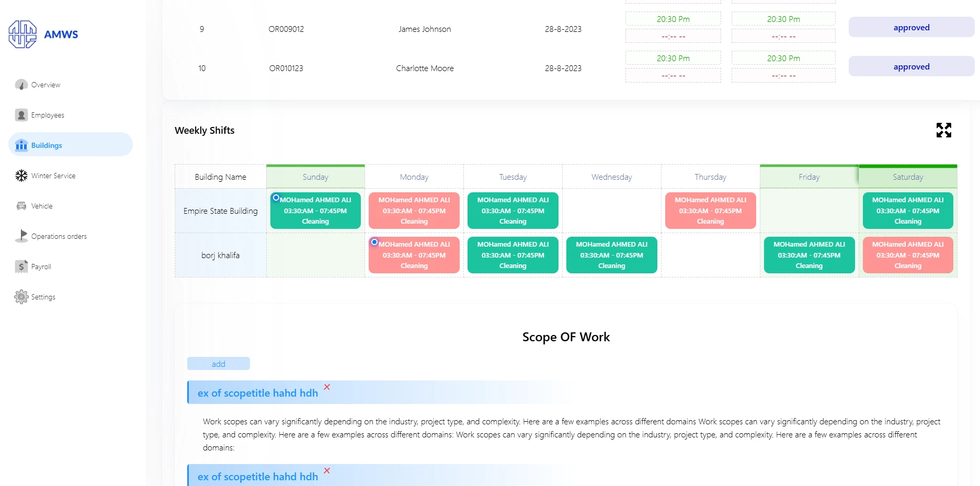The width and height of the screenshot is (980, 486).
Task: Open Tuesday Empire State Building shift card
Action: 512,211
